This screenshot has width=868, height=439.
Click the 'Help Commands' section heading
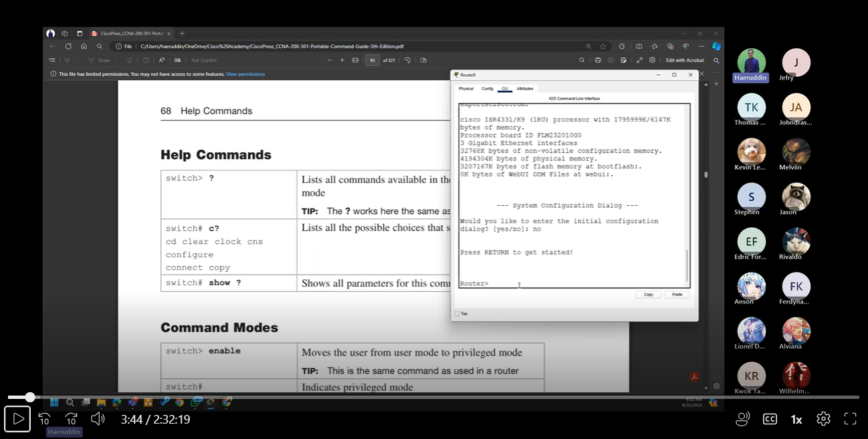216,155
